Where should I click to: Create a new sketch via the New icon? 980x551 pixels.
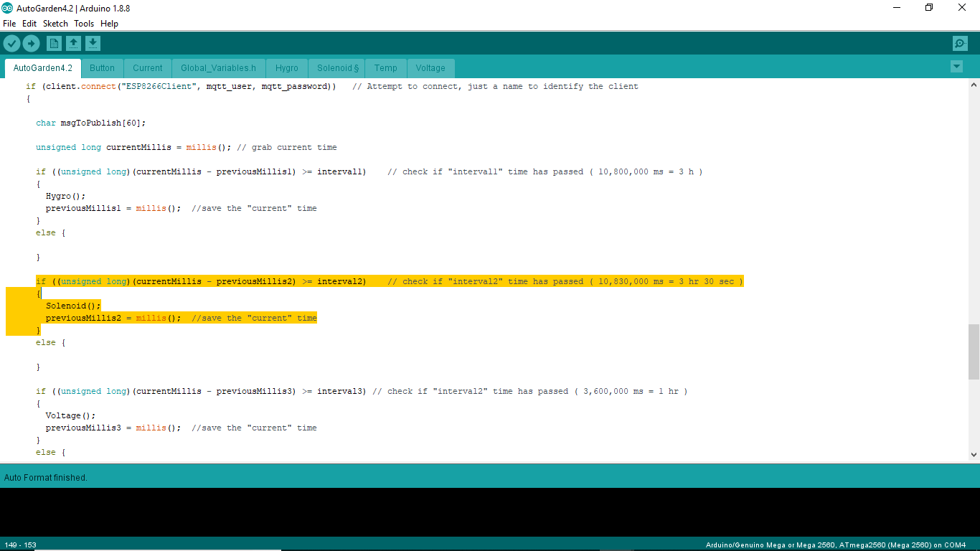pyautogui.click(x=54, y=43)
